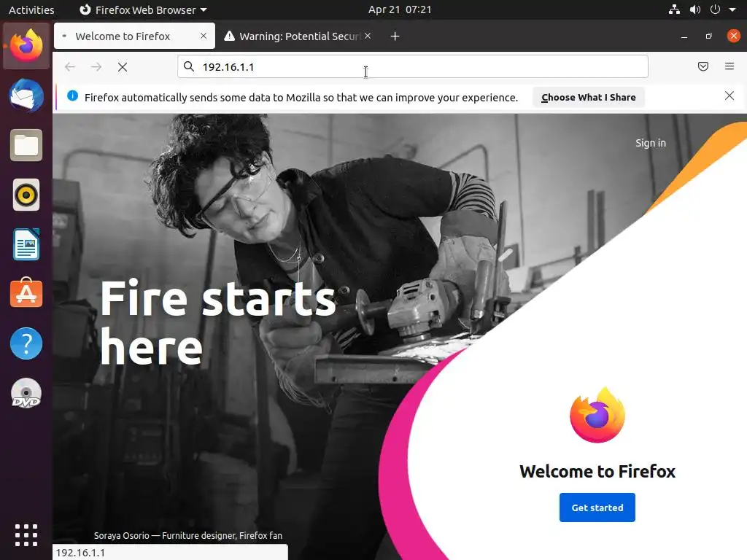Image resolution: width=747 pixels, height=560 pixels.
Task: Click the search magnifier in address bar
Action: click(189, 66)
